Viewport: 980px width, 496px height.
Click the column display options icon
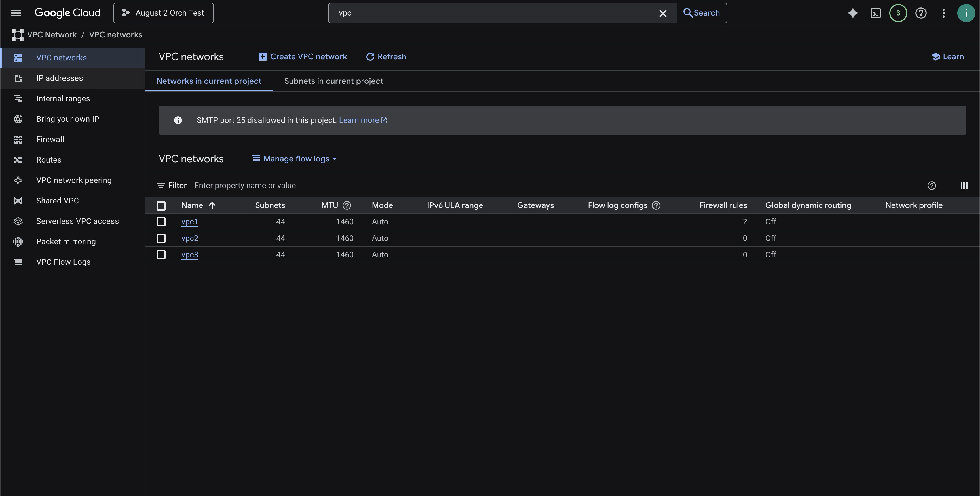click(x=964, y=185)
